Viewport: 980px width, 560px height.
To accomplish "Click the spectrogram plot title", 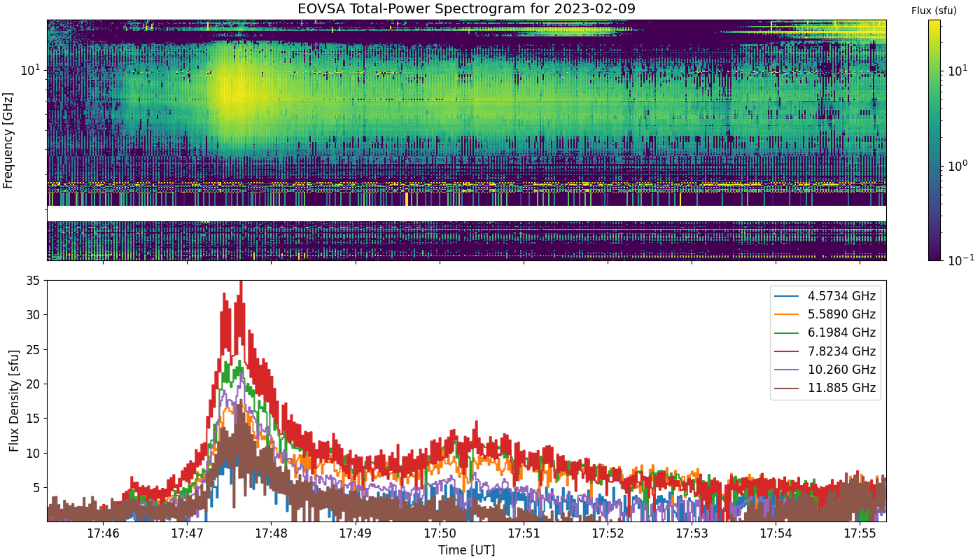I will (467, 9).
